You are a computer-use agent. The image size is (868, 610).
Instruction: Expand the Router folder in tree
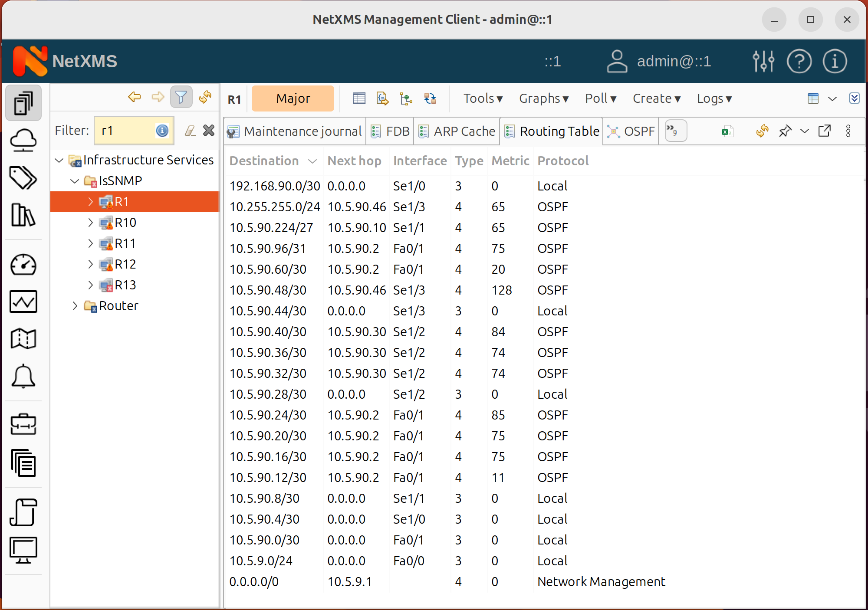pyautogui.click(x=75, y=305)
